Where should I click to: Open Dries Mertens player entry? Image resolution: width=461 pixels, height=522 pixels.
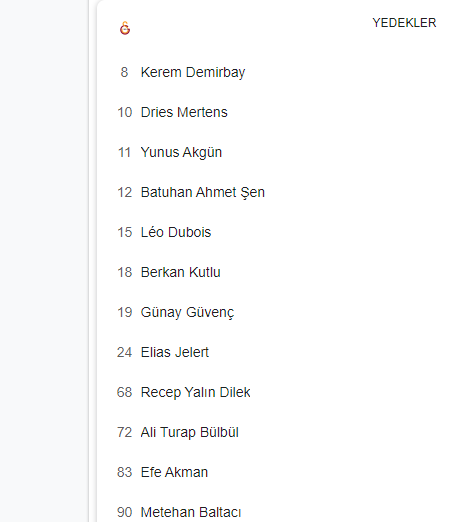tap(184, 112)
